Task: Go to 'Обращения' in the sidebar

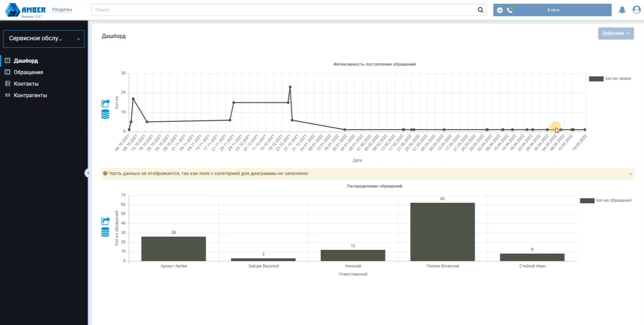Action: click(x=28, y=72)
